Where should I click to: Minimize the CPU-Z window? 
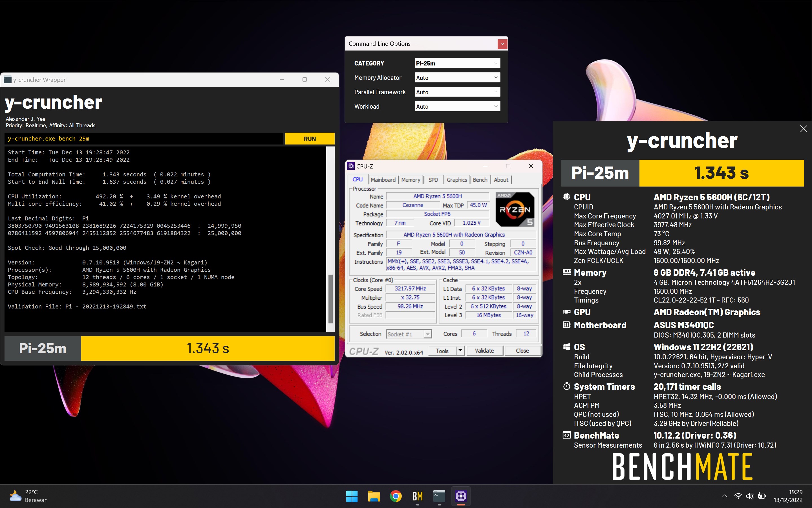click(485, 166)
